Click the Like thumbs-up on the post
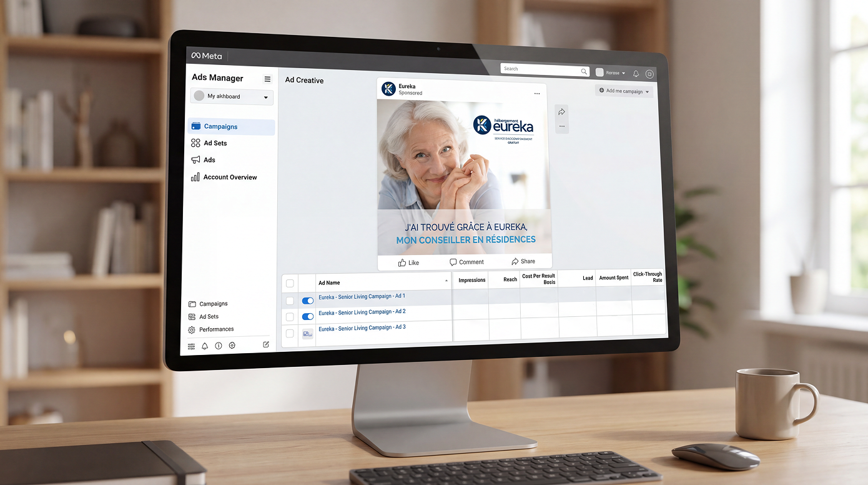This screenshot has height=485, width=868. (x=402, y=262)
